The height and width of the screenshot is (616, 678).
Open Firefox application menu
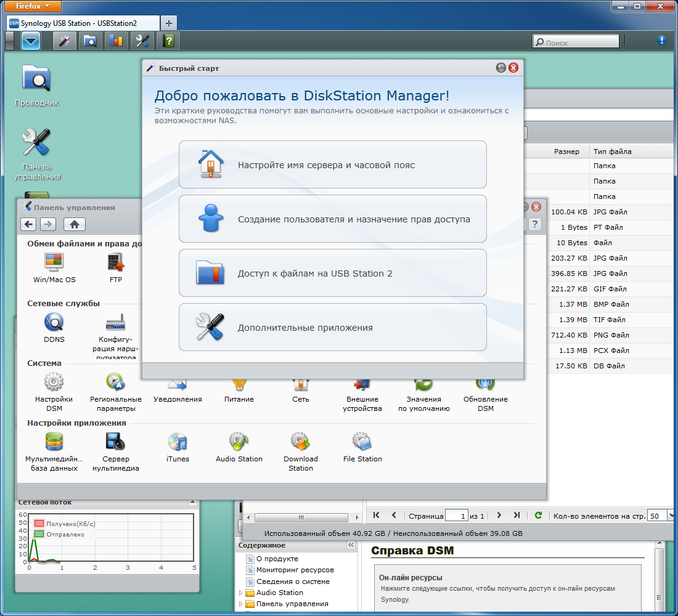33,6
